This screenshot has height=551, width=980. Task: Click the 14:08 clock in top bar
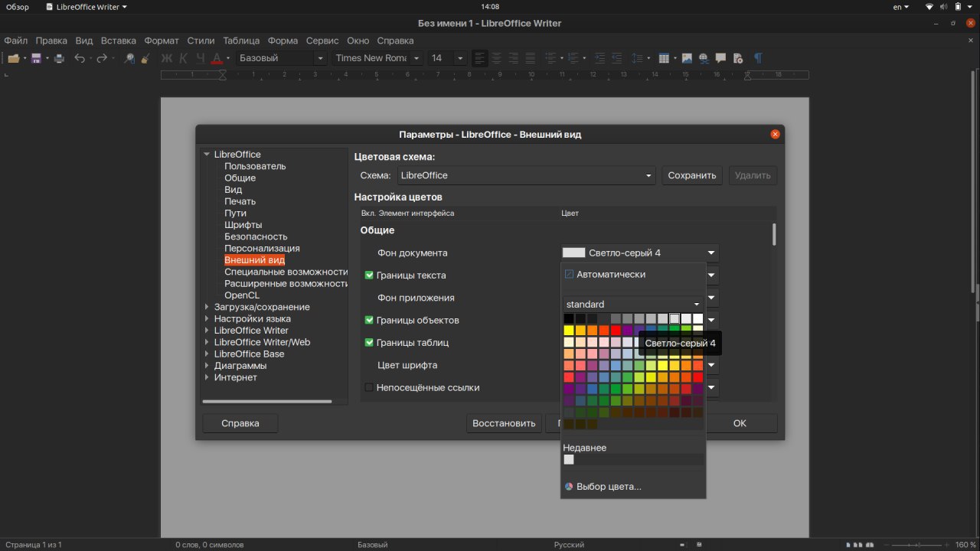490,7
